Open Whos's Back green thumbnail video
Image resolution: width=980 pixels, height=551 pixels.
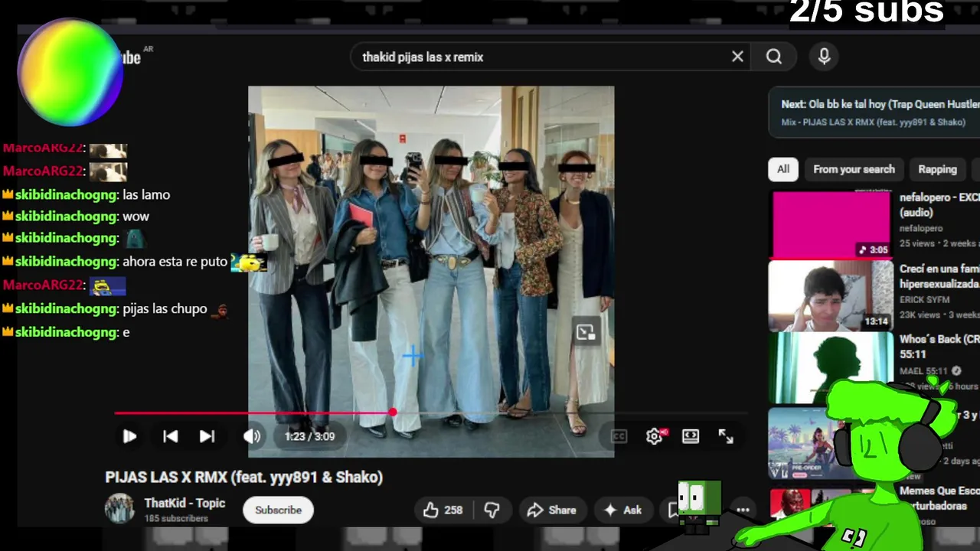831,366
